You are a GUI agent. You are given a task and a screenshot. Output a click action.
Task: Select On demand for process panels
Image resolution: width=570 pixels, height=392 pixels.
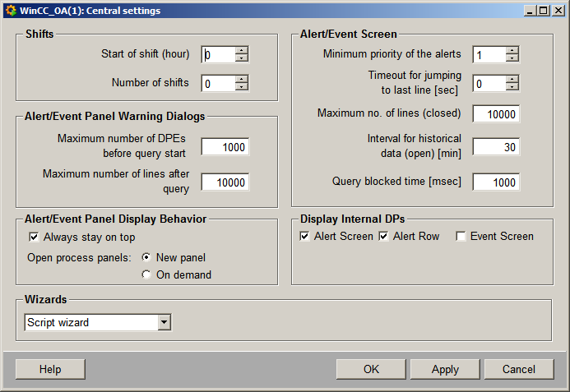point(146,275)
